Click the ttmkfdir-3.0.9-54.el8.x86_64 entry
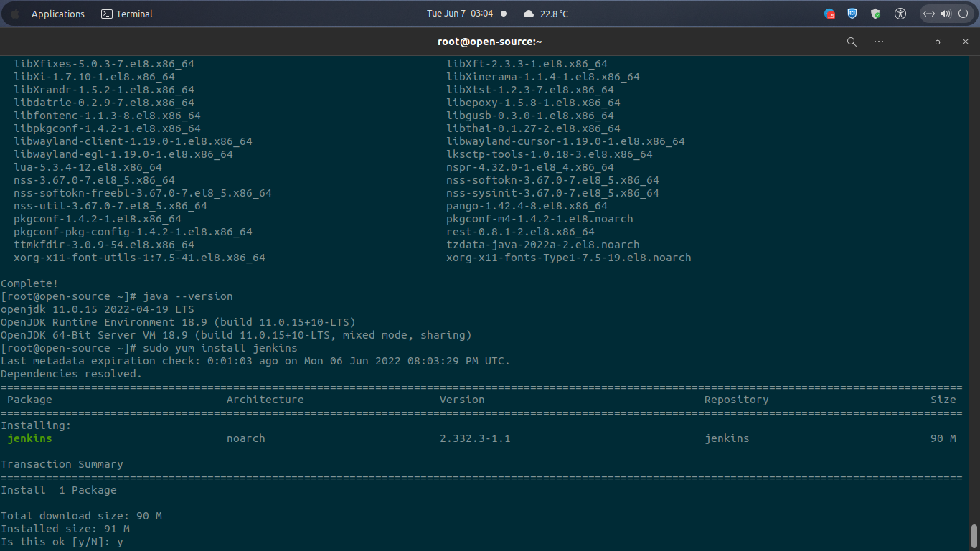The image size is (980, 551). point(104,245)
